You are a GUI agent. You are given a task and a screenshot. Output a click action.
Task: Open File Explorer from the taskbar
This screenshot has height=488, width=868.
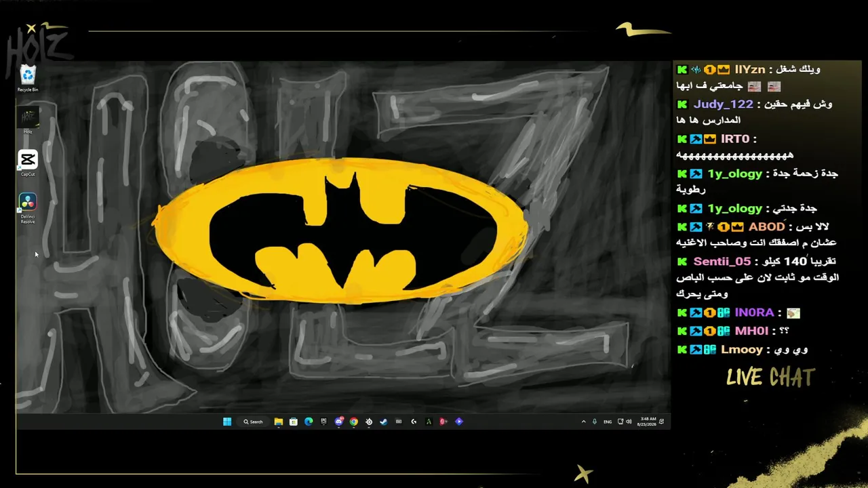click(279, 422)
